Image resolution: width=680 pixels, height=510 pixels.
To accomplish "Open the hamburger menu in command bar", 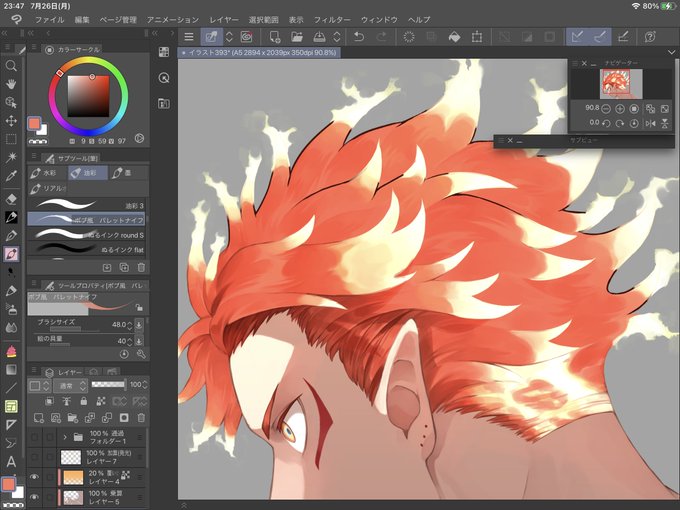I will pyautogui.click(x=189, y=37).
